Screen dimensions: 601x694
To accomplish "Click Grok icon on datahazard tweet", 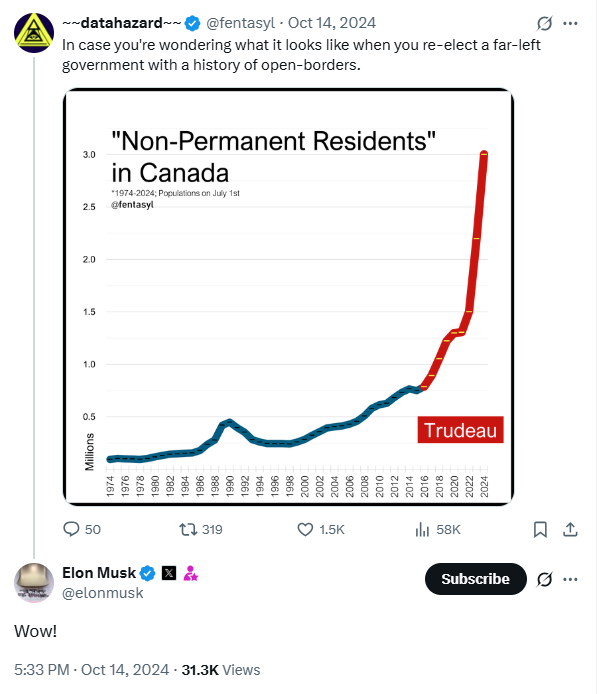I will click(545, 23).
